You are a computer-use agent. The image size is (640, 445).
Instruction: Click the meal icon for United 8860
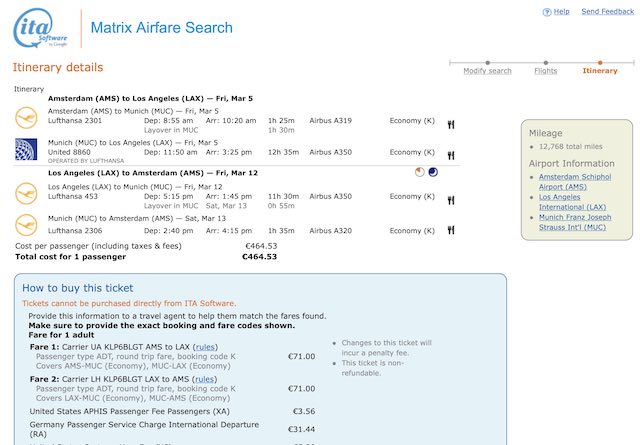451,156
